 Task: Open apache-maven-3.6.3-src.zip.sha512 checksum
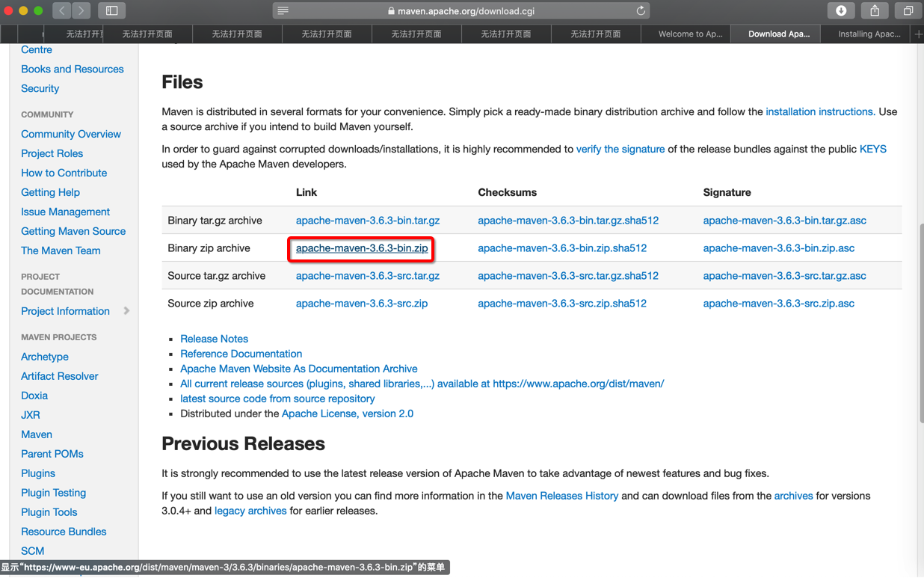click(562, 304)
